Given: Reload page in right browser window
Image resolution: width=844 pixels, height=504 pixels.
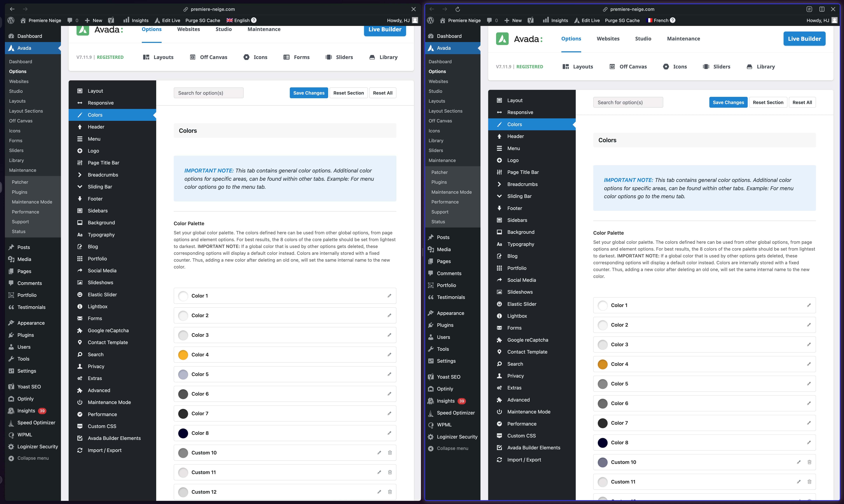Looking at the screenshot, I should (457, 9).
